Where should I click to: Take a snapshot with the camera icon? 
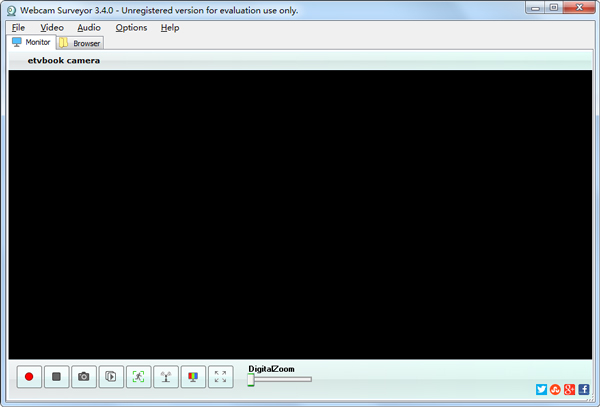[x=84, y=377]
